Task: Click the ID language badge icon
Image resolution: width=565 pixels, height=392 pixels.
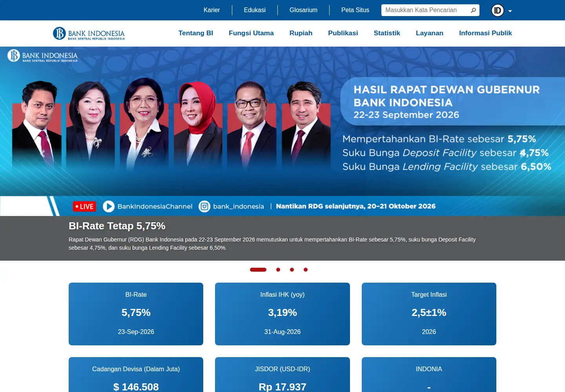Action: [498, 10]
